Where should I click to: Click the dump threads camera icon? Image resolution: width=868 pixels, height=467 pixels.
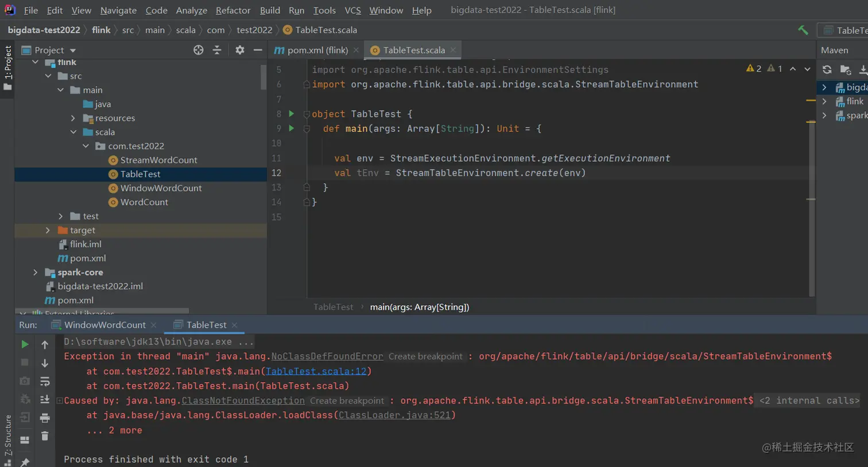pos(25,381)
